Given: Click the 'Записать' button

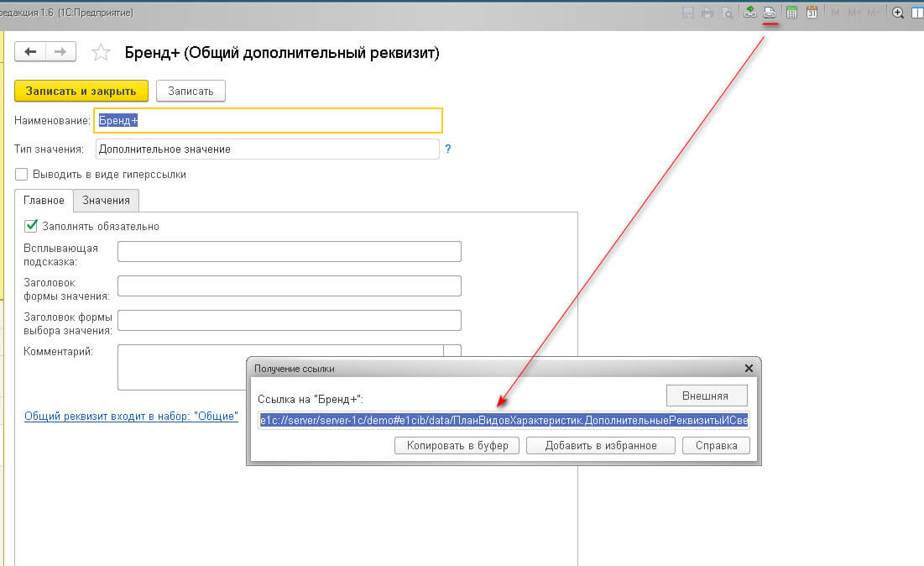Looking at the screenshot, I should (191, 91).
